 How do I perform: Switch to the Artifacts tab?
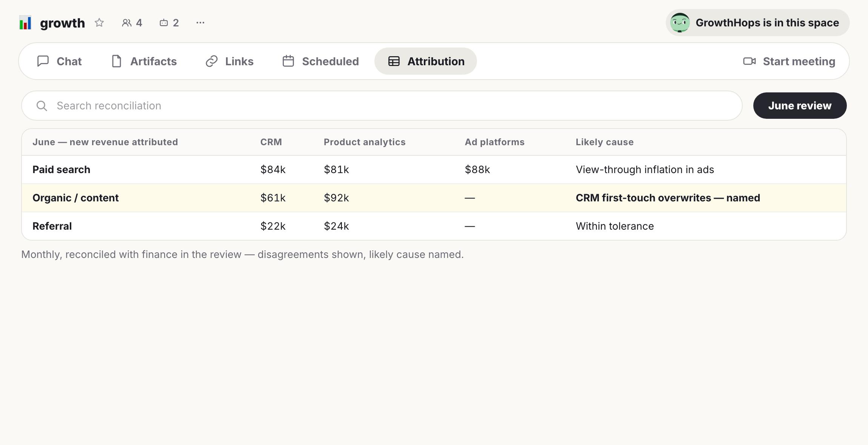[144, 61]
